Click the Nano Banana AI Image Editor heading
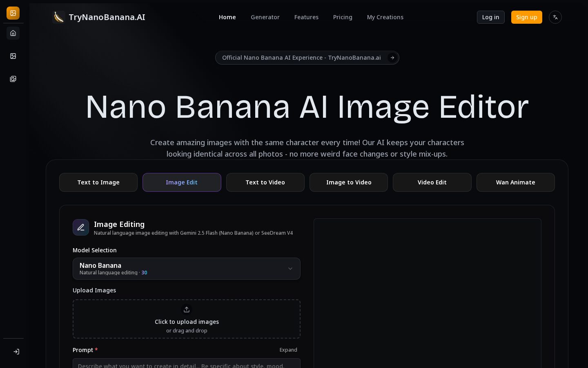 (x=307, y=107)
